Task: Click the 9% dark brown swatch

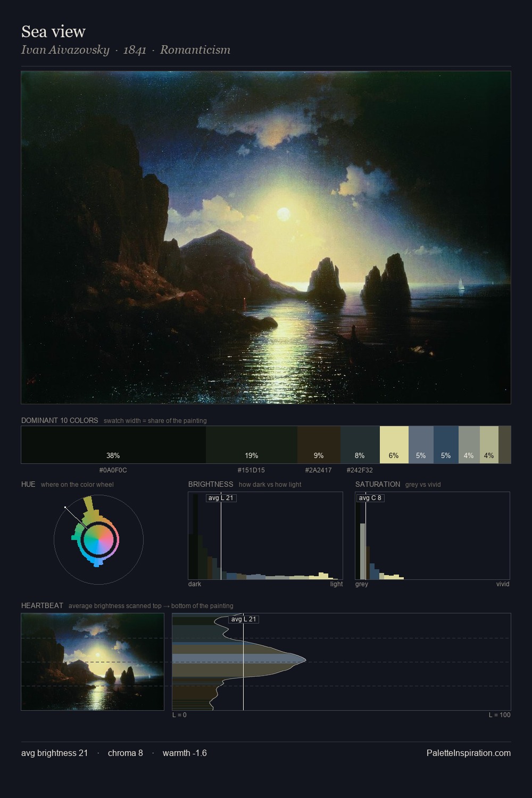Action: [319, 444]
